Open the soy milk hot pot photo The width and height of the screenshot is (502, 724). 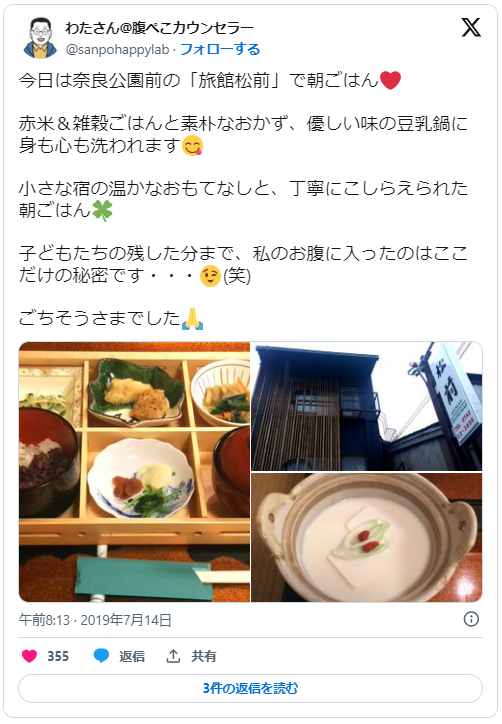[x=367, y=537]
